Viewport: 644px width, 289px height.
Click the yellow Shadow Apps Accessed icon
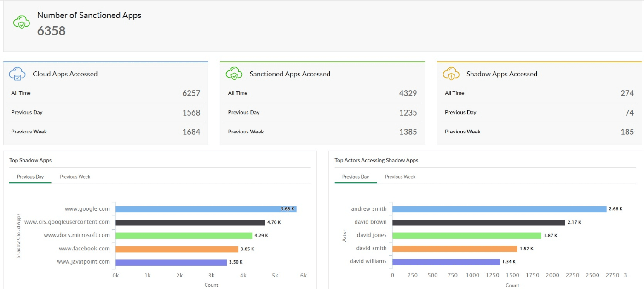pyautogui.click(x=452, y=73)
